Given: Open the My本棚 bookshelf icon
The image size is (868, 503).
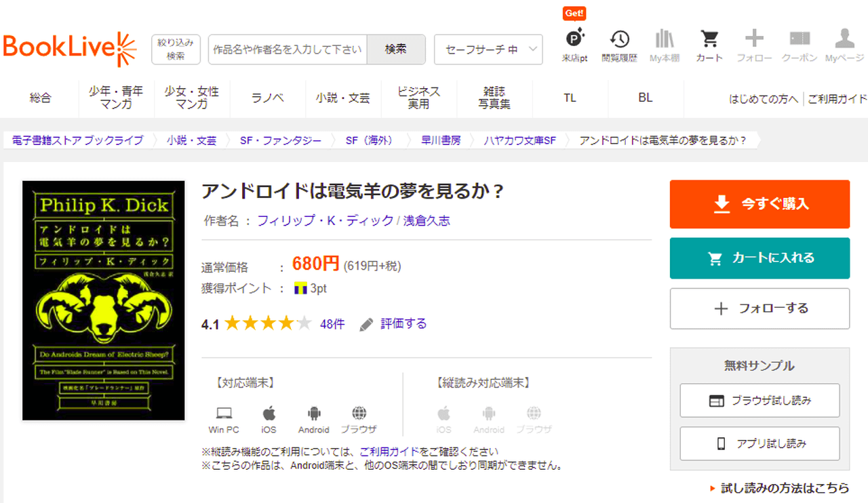Looking at the screenshot, I should pos(664,39).
